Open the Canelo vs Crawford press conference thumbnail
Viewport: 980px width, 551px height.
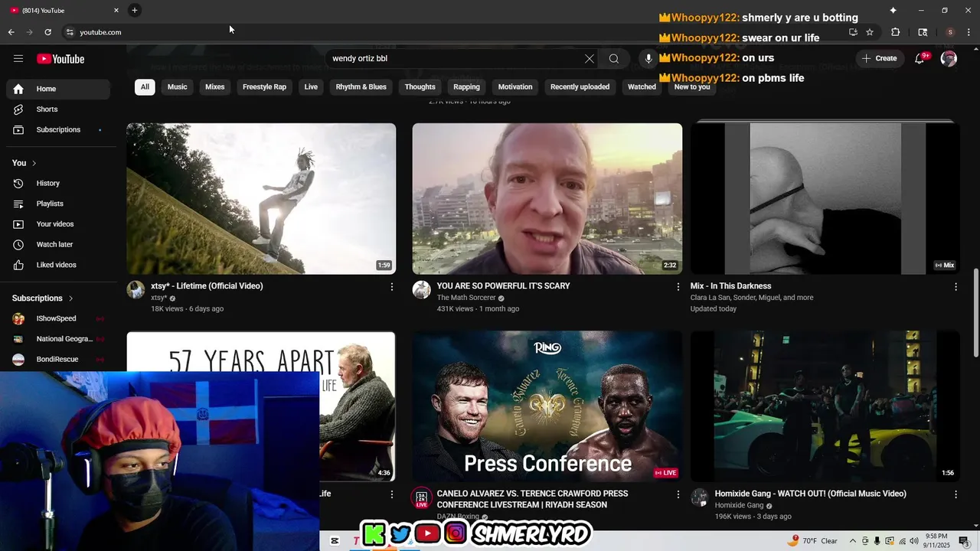point(547,406)
